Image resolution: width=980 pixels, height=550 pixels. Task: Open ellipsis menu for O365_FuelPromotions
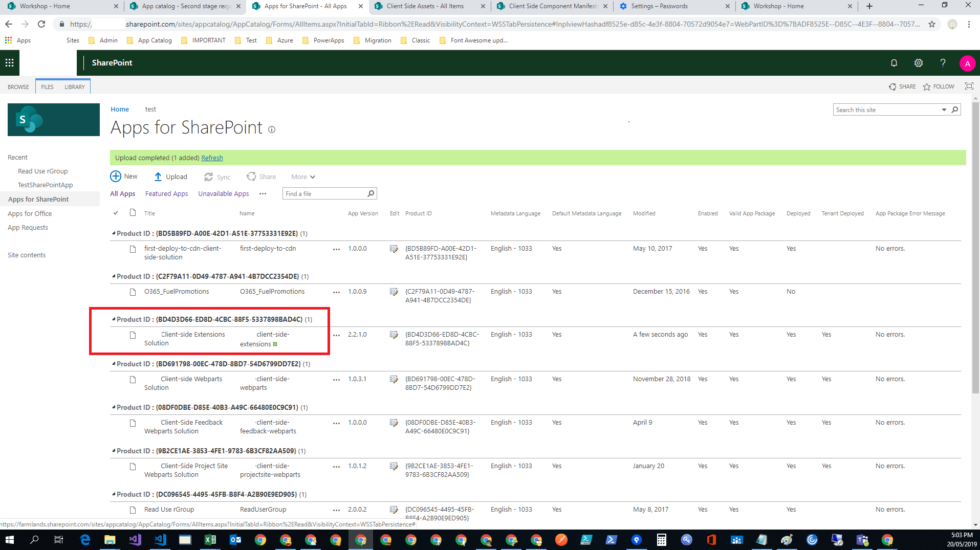click(336, 292)
